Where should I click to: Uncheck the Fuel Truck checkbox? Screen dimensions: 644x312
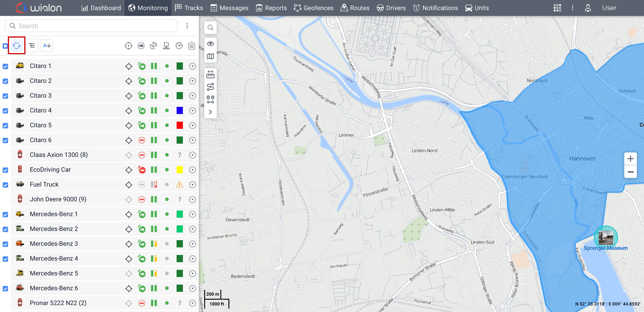5,185
